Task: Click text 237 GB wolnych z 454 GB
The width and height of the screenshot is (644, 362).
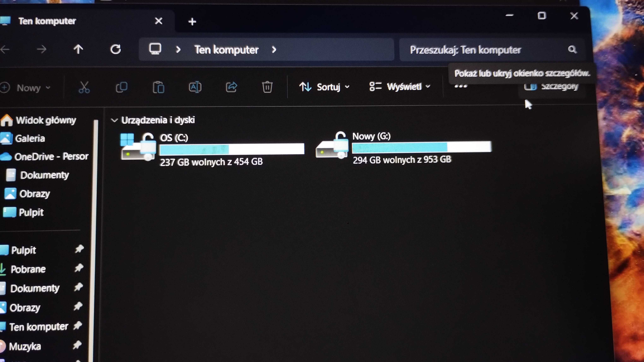Action: pyautogui.click(x=211, y=162)
